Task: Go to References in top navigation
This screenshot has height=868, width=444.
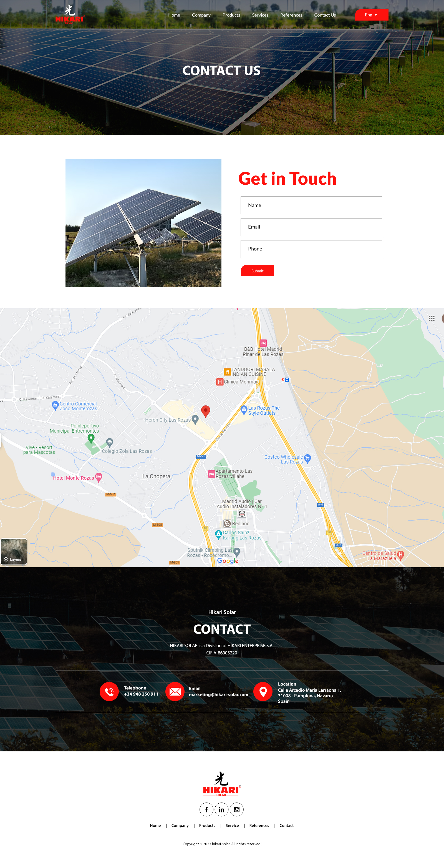Action: (291, 15)
